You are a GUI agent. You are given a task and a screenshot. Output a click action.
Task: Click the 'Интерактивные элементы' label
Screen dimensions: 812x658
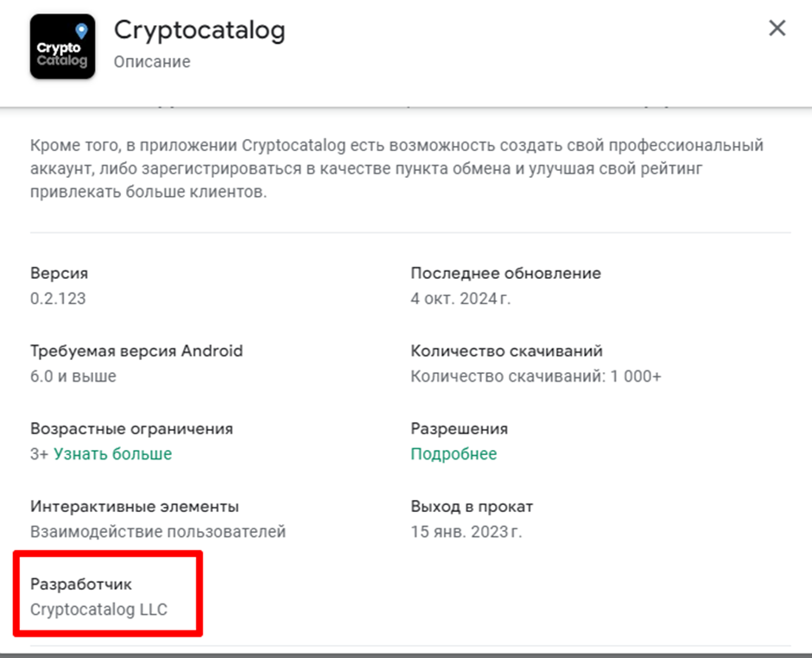(x=135, y=507)
